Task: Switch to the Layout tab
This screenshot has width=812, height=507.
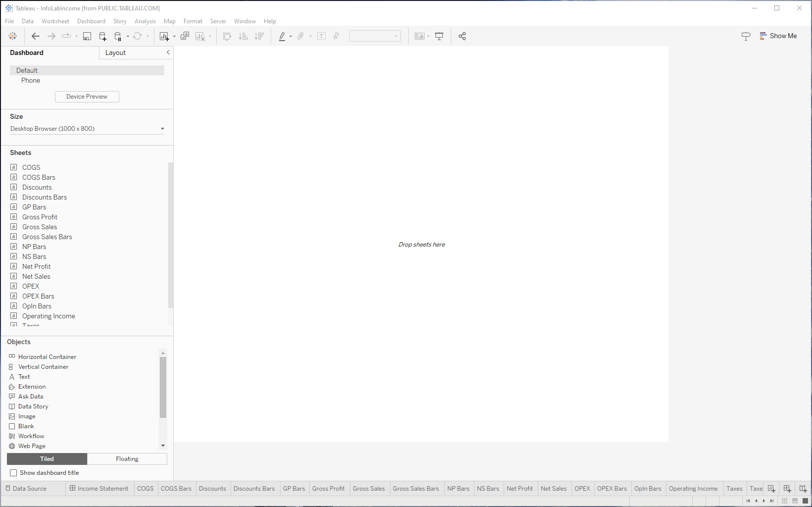Action: 115,53
